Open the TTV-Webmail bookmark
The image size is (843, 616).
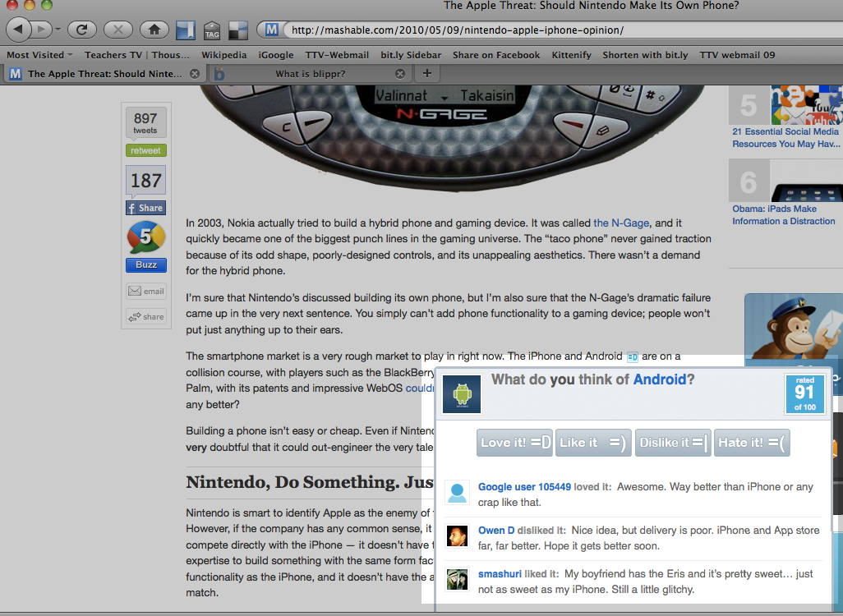[x=337, y=55]
